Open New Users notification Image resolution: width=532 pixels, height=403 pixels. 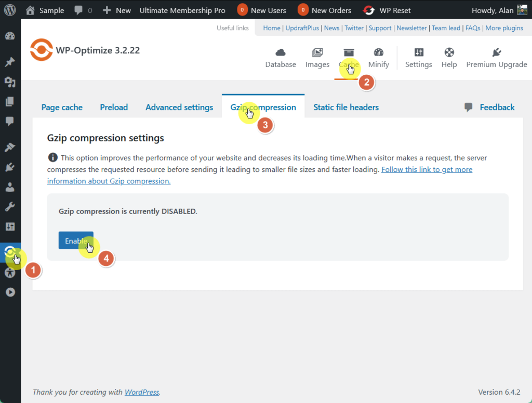(x=262, y=10)
